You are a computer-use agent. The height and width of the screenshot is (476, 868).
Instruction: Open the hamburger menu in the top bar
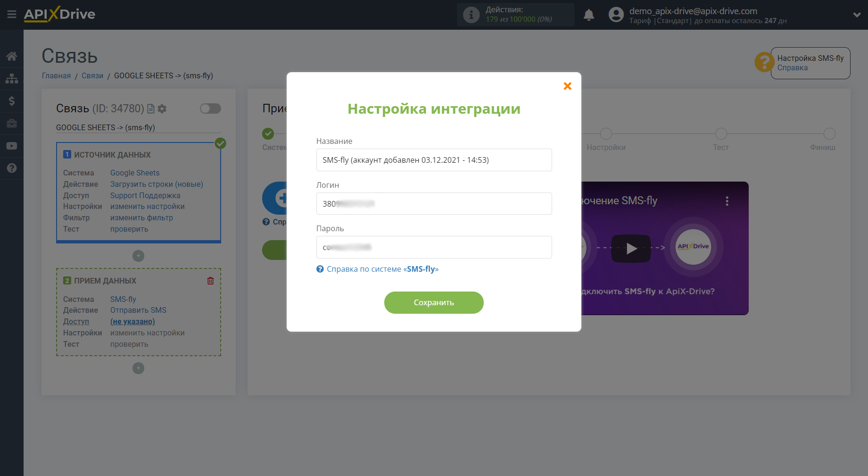click(12, 15)
